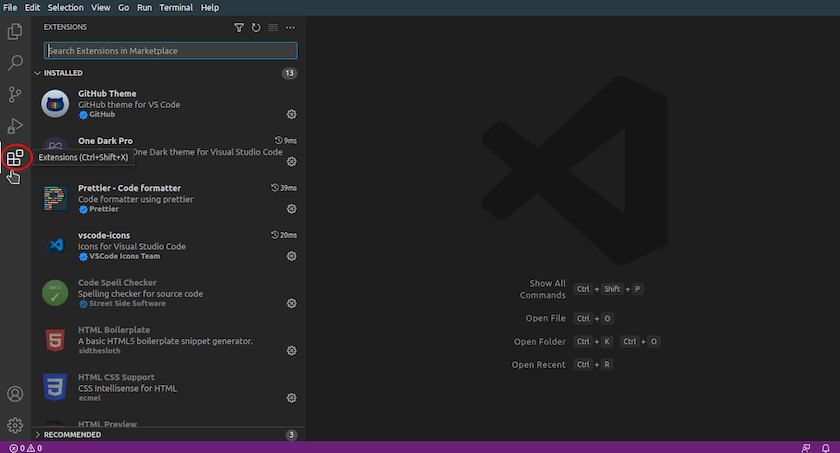Open the Terminal menu
The height and width of the screenshot is (453, 840).
tap(175, 7)
